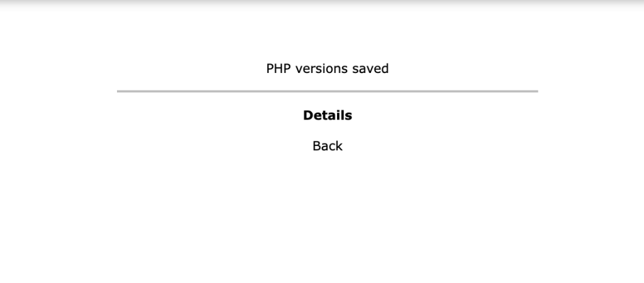The height and width of the screenshot is (283, 644).
Task: Click the horizontal divider under the message
Action: point(327,92)
